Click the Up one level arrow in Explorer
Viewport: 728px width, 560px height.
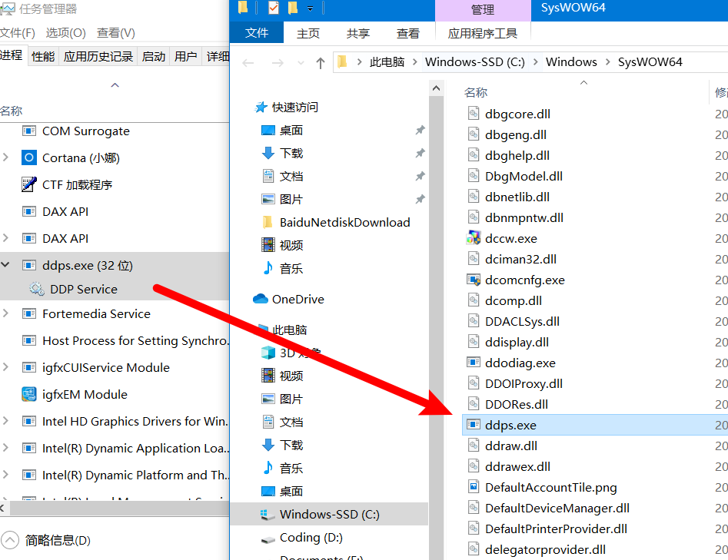tap(321, 63)
